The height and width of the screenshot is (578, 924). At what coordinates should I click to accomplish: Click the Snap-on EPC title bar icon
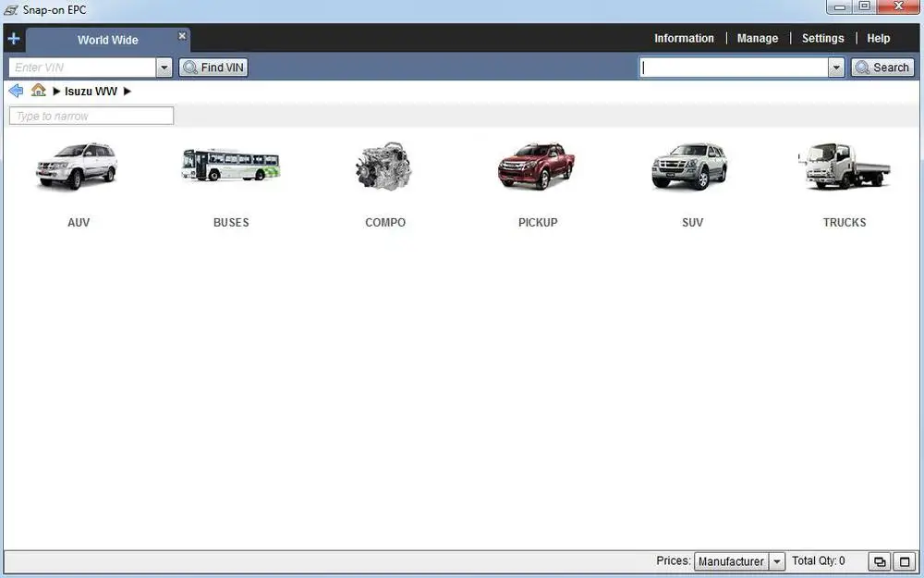(x=10, y=10)
